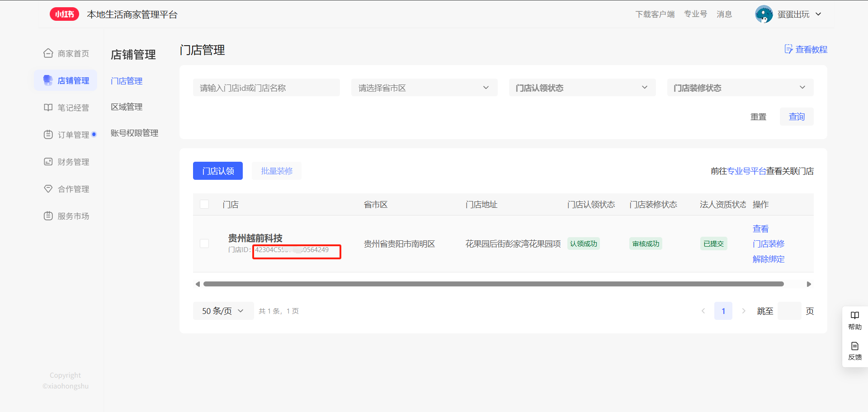Click the horizontal table scrollbar

[x=493, y=284]
